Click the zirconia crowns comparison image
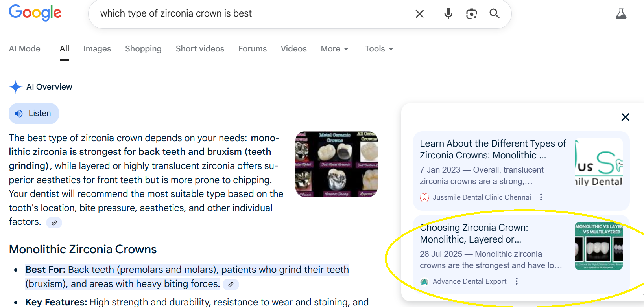Viewport: 644px width, 307px height. (336, 164)
